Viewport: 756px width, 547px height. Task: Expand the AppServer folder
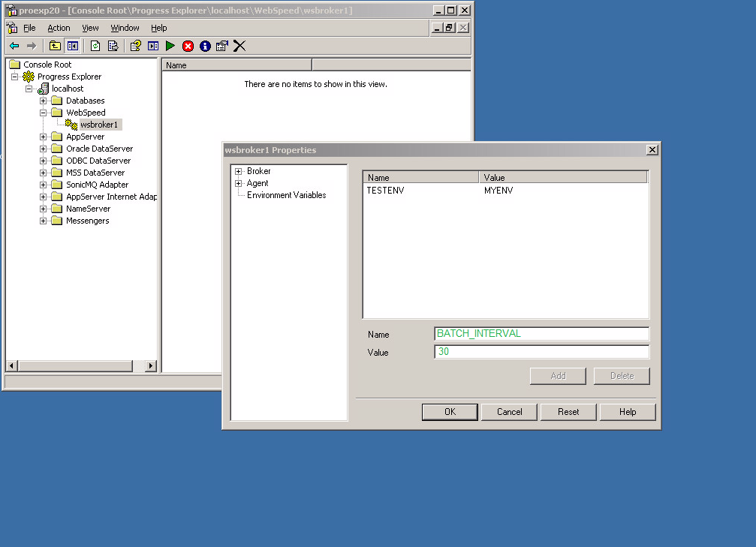pyautogui.click(x=43, y=137)
